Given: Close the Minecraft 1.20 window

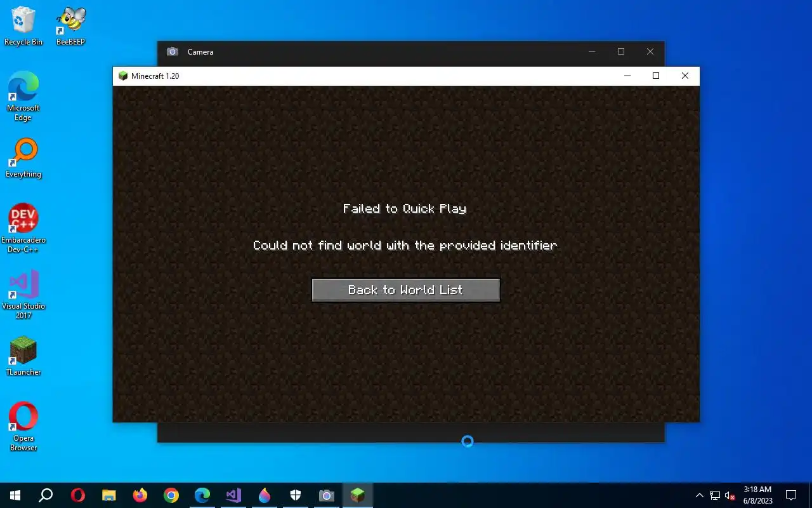Looking at the screenshot, I should pyautogui.click(x=685, y=76).
